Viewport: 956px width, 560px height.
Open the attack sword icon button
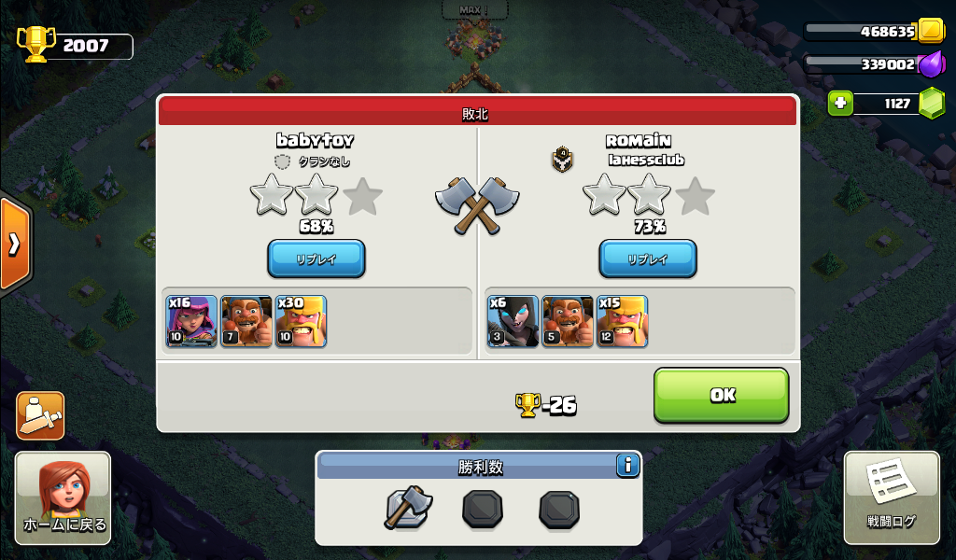click(40, 415)
